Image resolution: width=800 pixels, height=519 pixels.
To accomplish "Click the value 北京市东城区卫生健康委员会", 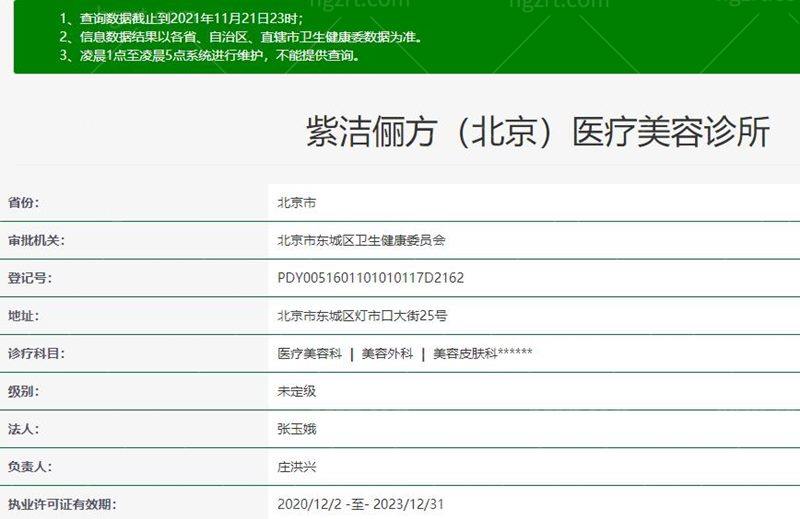I will coord(361,240).
